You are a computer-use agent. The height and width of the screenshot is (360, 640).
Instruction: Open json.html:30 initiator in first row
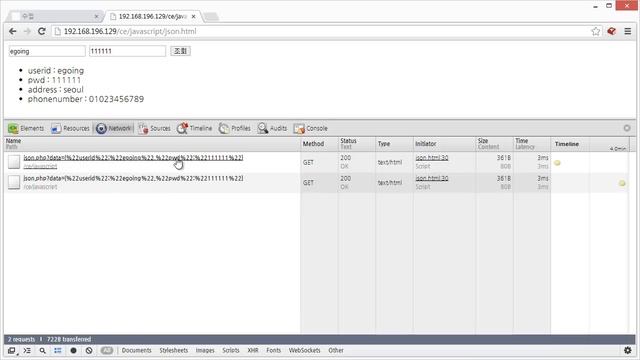click(x=431, y=158)
